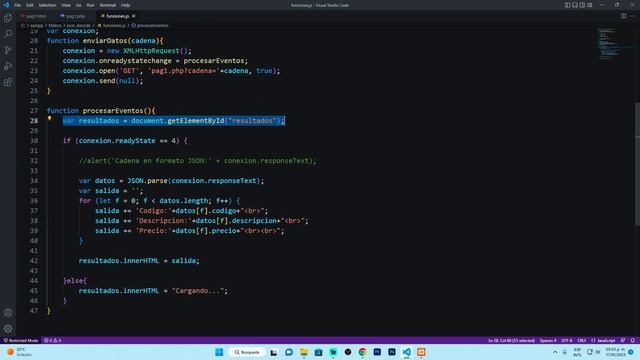
Task: Click the commented alert on line 32
Action: (x=198, y=161)
